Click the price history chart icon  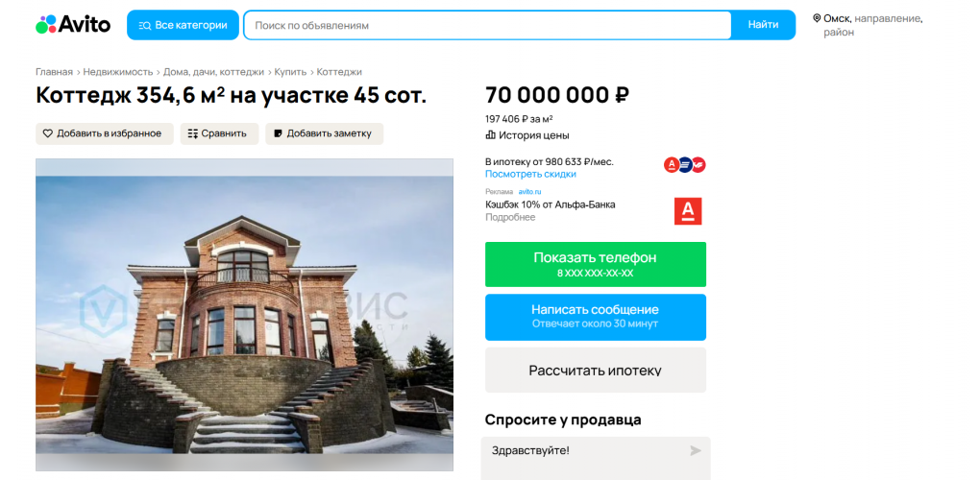pos(490,135)
